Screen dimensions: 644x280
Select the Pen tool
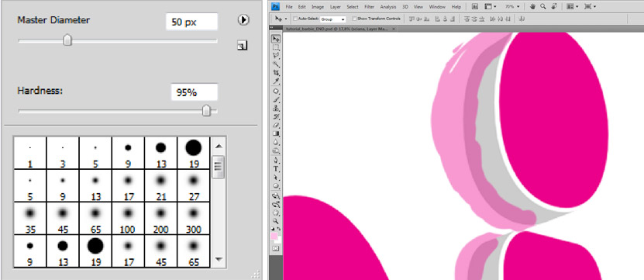coord(276,161)
